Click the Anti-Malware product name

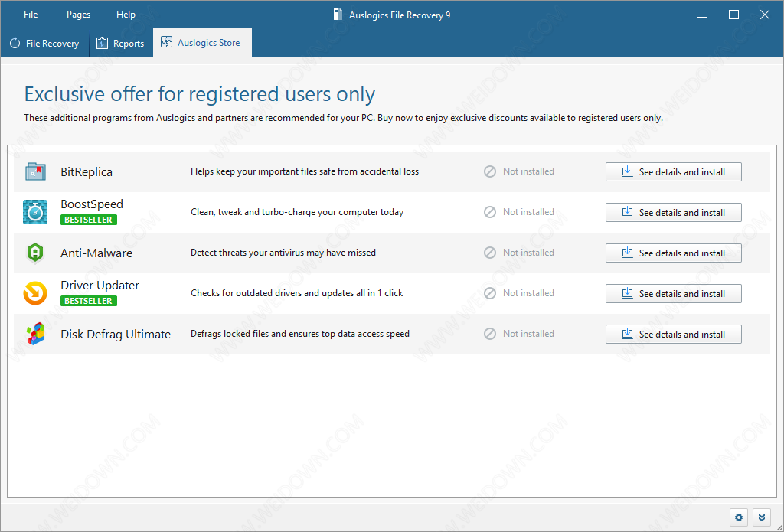coord(96,253)
